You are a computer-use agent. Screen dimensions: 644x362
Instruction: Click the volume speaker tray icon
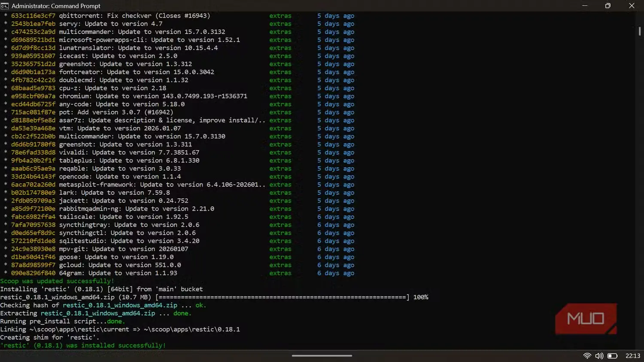click(599, 356)
